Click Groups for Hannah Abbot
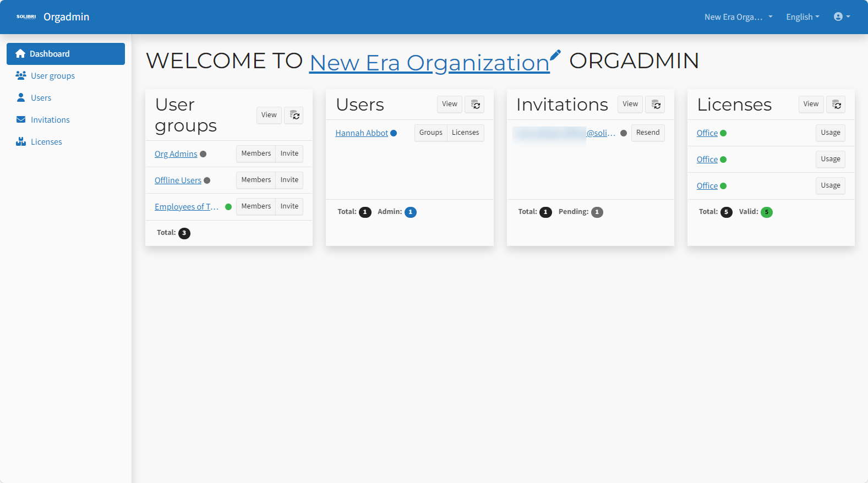This screenshot has height=483, width=868. [x=430, y=133]
